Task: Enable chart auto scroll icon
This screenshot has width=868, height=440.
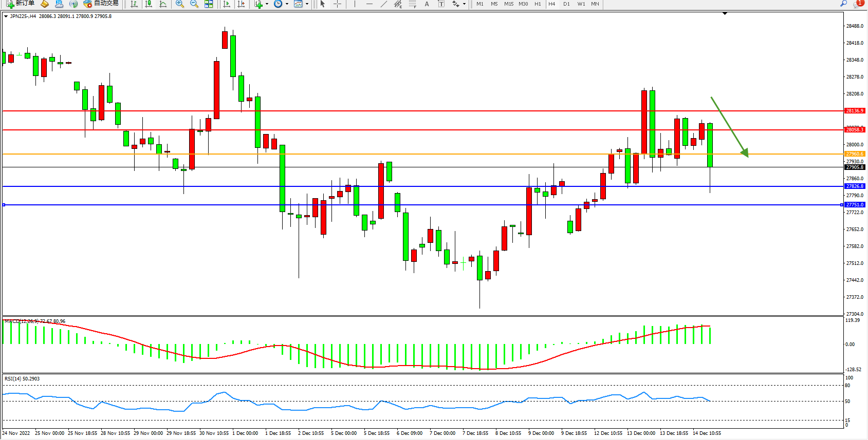Action: point(227,4)
